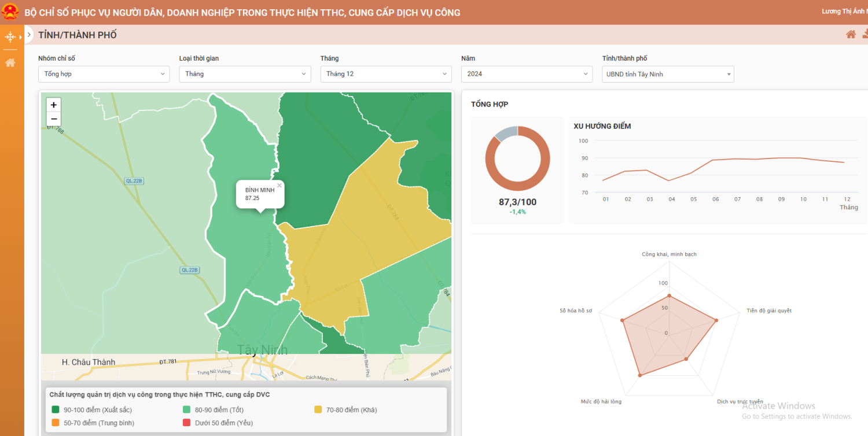Click the -1,4% change indicator
Image resolution: width=868 pixels, height=436 pixels.
pos(517,212)
